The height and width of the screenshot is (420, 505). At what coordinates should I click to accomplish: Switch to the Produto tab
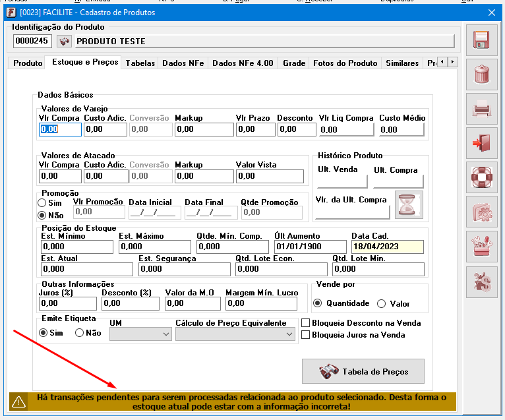[x=28, y=63]
